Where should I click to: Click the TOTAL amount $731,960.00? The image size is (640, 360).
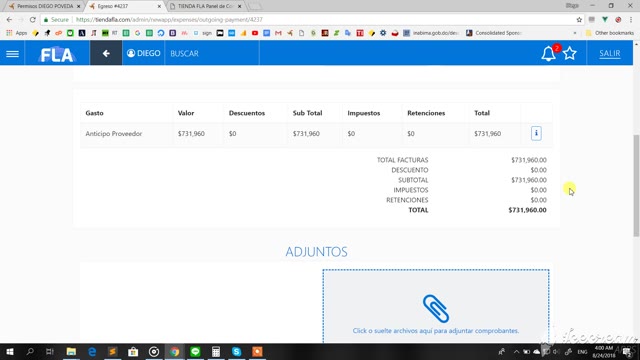pos(527,210)
